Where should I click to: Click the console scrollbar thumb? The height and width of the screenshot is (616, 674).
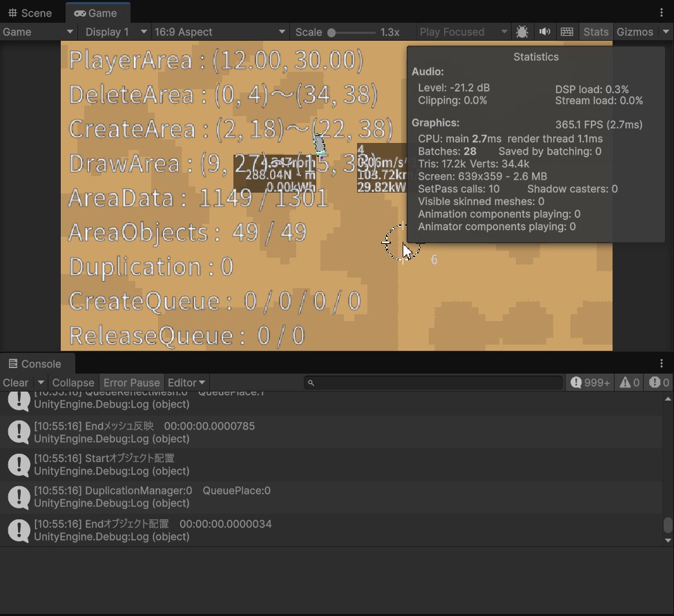668,524
